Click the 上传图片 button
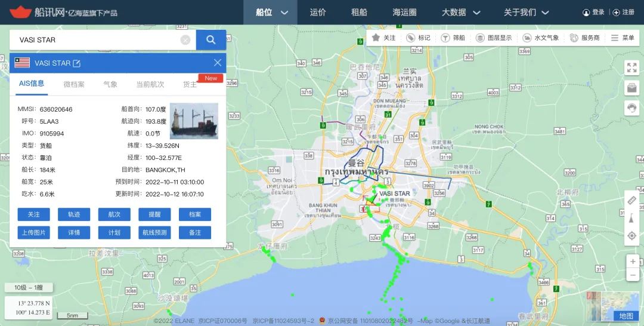Image resolution: width=644 pixels, height=326 pixels. [x=33, y=233]
